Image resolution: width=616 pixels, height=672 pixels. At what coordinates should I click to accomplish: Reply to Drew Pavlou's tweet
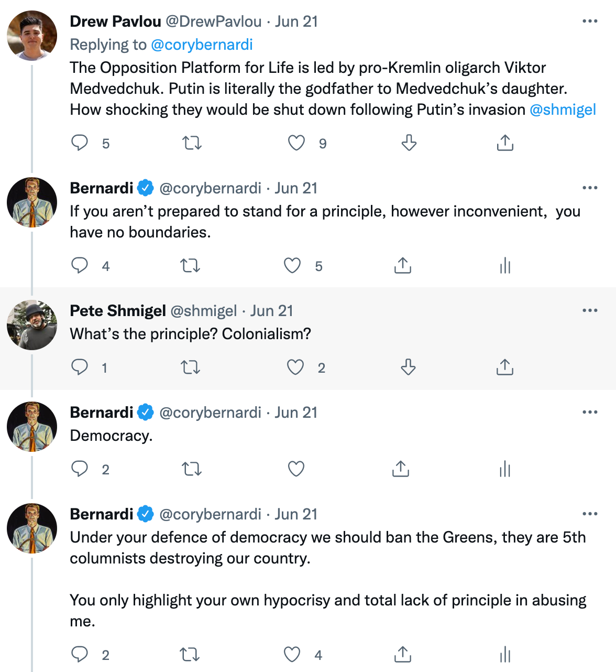tap(80, 143)
